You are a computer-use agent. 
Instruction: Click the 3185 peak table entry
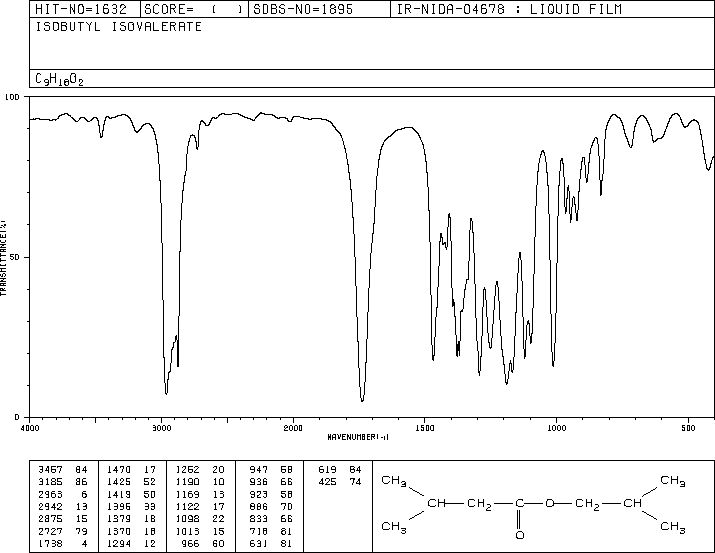pos(63,482)
